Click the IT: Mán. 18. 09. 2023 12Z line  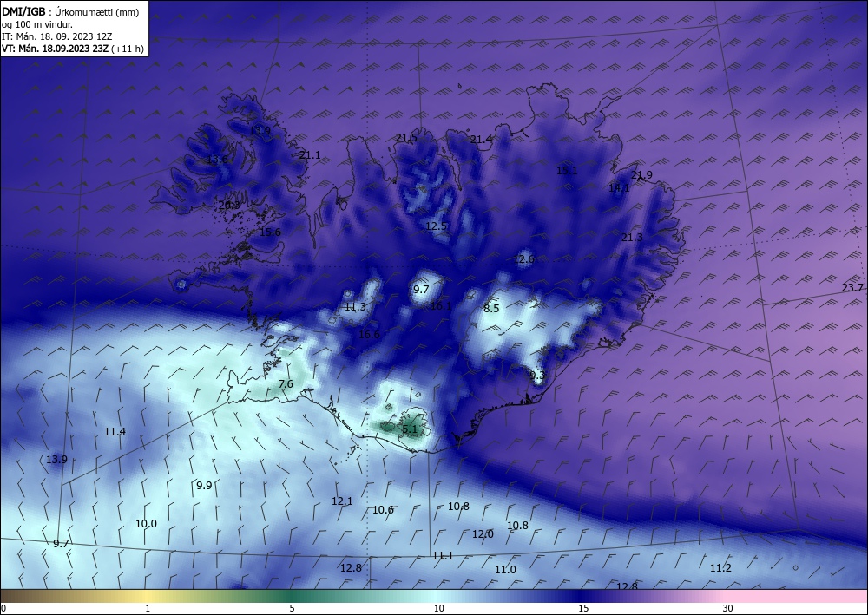click(57, 36)
